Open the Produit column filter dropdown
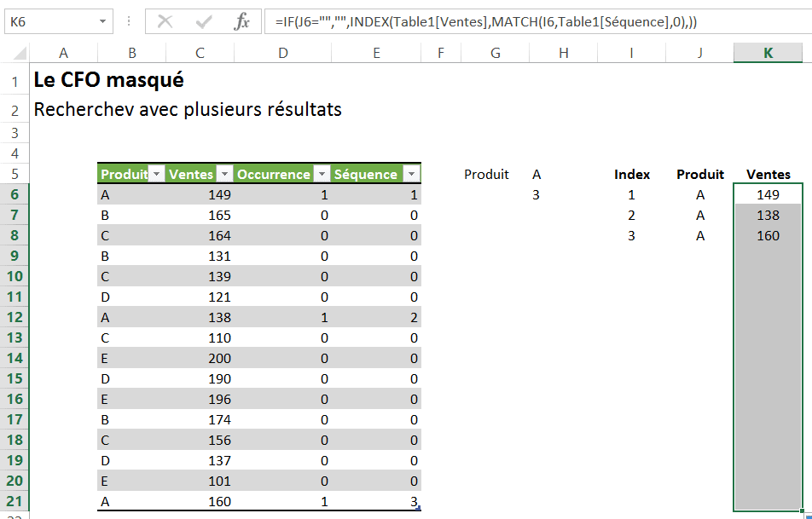This screenshot has width=812, height=519. 156,175
